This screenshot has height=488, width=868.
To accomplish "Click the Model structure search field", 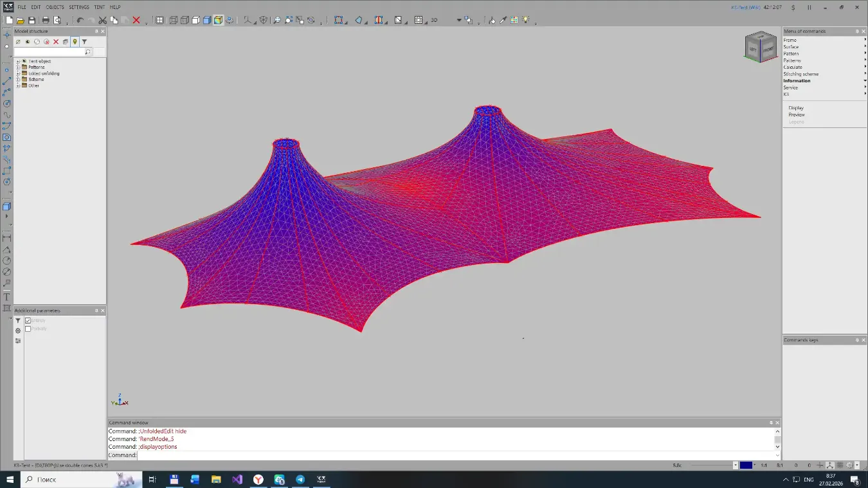I will pos(50,51).
